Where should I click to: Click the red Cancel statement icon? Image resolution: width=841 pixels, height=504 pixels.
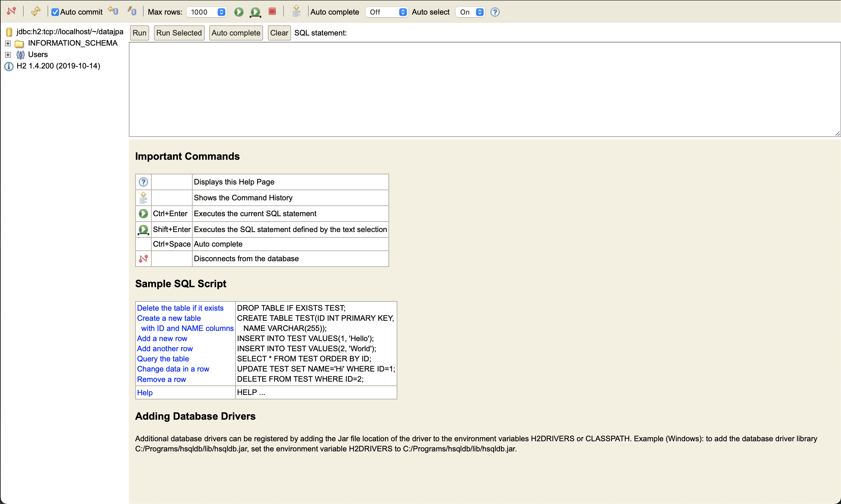click(272, 11)
